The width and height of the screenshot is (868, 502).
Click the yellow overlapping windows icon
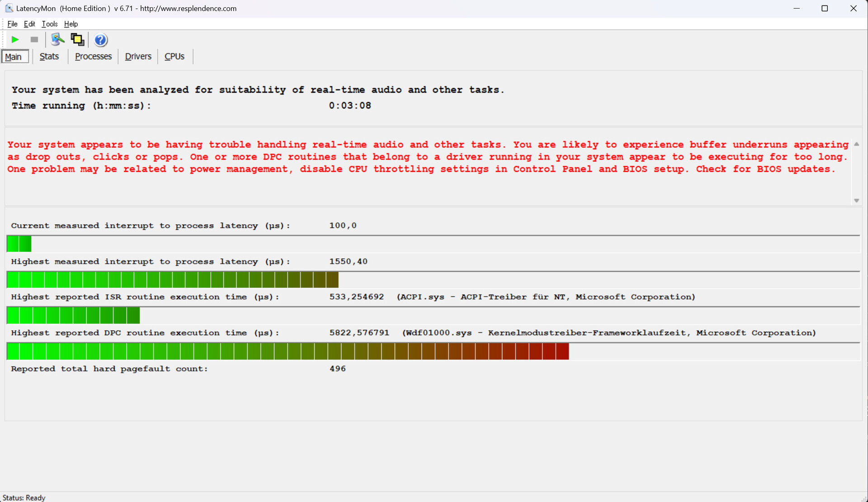pos(78,40)
